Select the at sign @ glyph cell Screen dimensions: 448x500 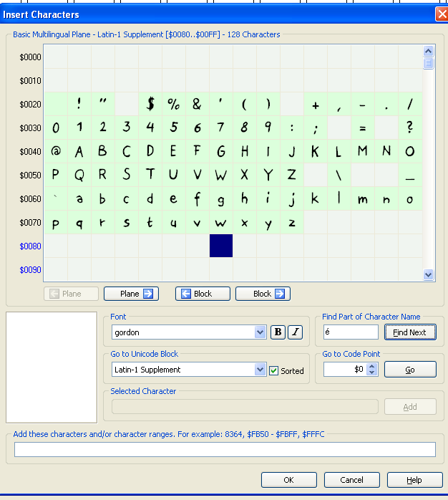56,151
